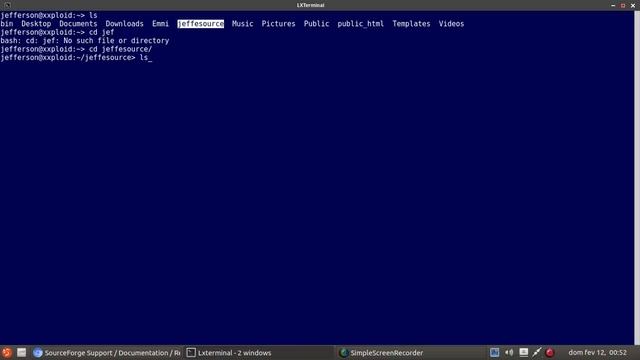Screen dimensions: 640x360
Task: Click the red recording tray icon
Action: tap(550, 353)
